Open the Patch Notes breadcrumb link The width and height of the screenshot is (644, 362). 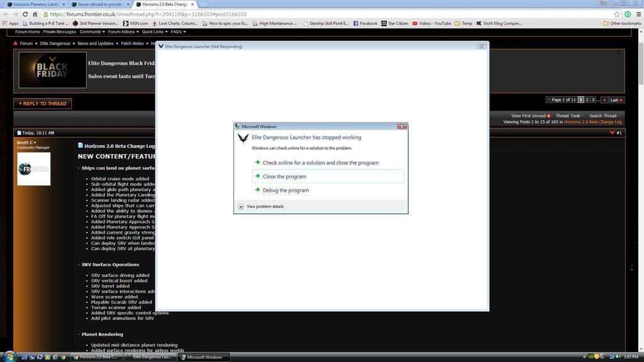coord(132,43)
